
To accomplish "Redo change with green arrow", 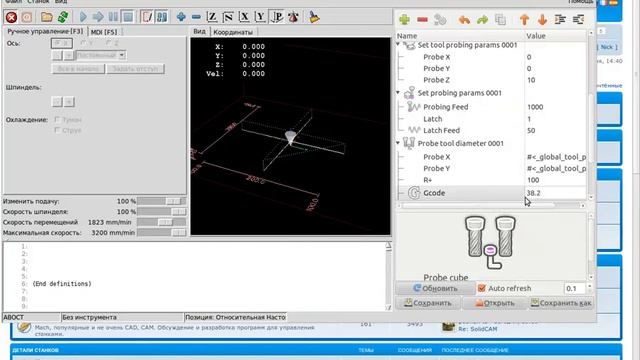I will coord(482,20).
